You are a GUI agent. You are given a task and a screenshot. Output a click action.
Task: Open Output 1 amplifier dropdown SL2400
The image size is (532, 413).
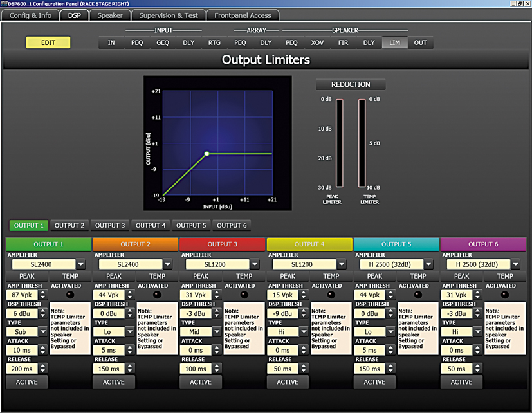(x=48, y=264)
